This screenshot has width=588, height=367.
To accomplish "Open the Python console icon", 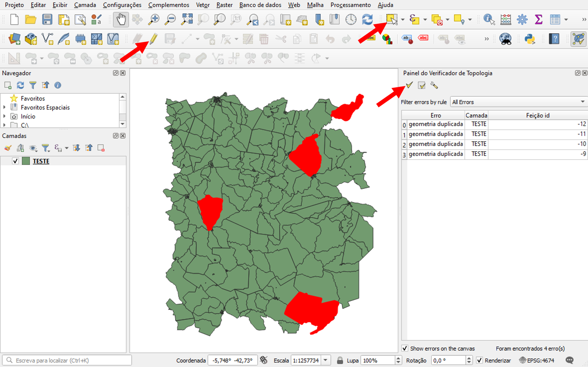I will click(530, 39).
